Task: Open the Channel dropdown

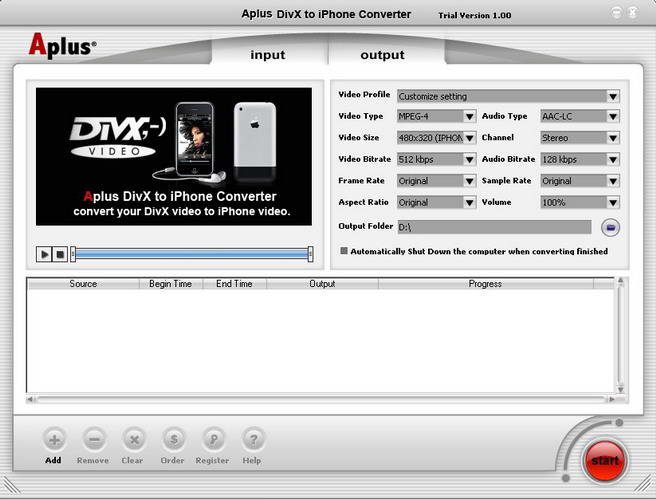Action: [x=613, y=138]
